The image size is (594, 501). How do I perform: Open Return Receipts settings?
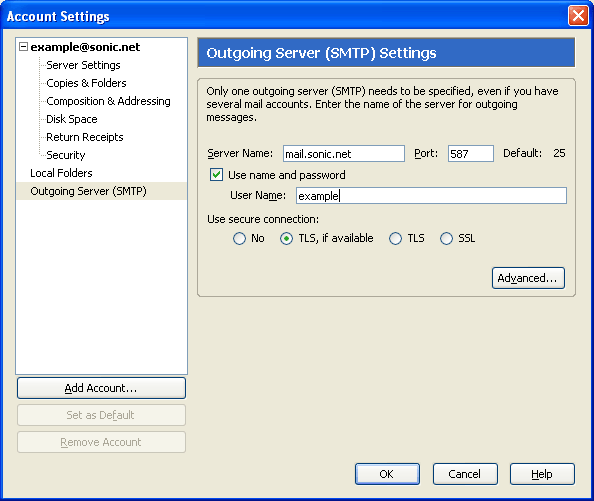click(x=85, y=137)
